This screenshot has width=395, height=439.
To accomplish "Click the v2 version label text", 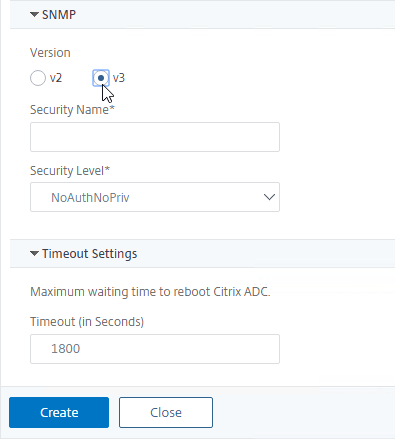I will pyautogui.click(x=56, y=78).
